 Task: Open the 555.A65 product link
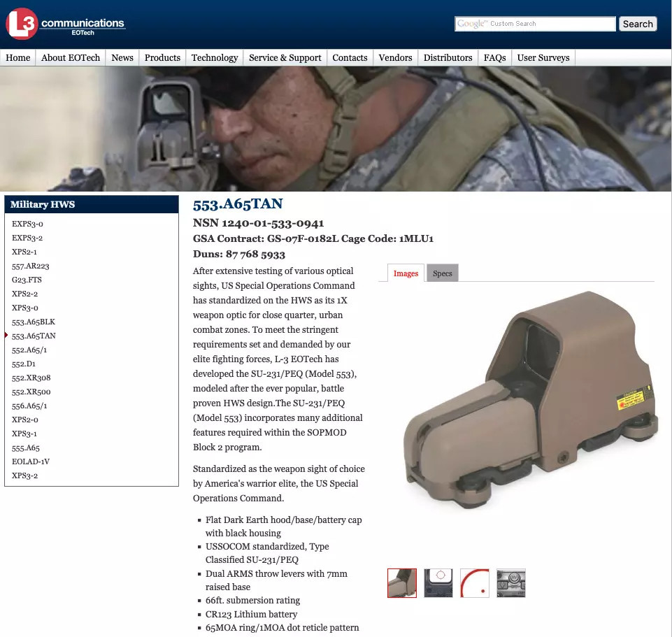pos(26,448)
